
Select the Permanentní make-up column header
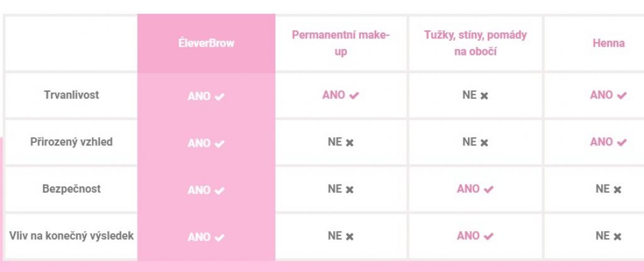point(340,43)
